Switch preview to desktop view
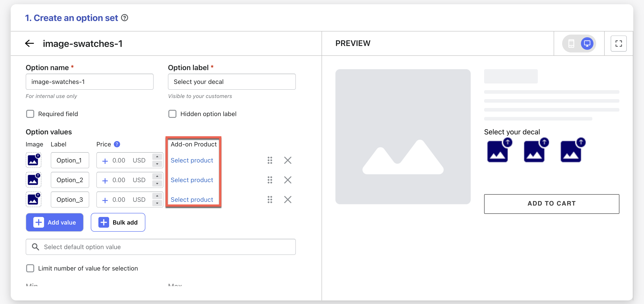Image resolution: width=644 pixels, height=304 pixels. coord(587,44)
